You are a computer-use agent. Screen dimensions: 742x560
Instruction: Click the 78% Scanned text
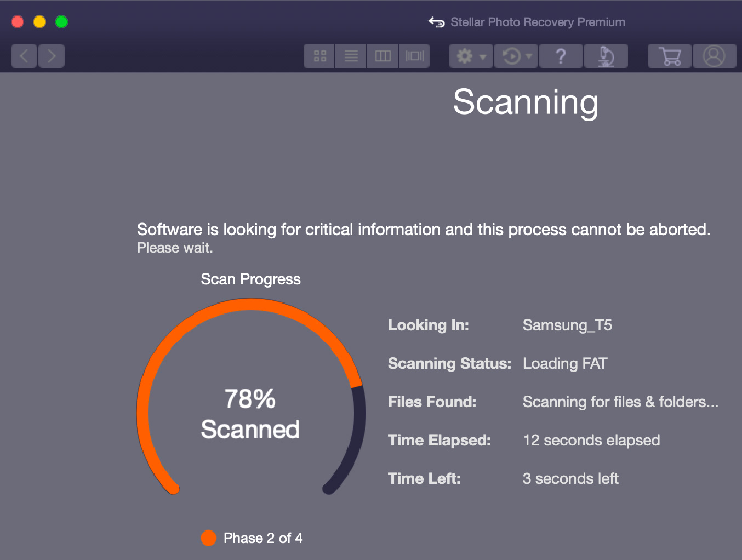[250, 414]
